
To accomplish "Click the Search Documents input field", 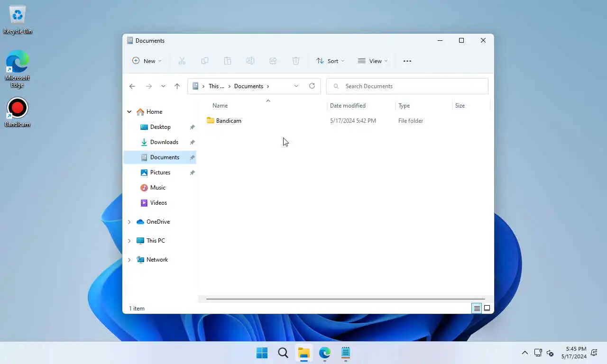I will (x=407, y=86).
